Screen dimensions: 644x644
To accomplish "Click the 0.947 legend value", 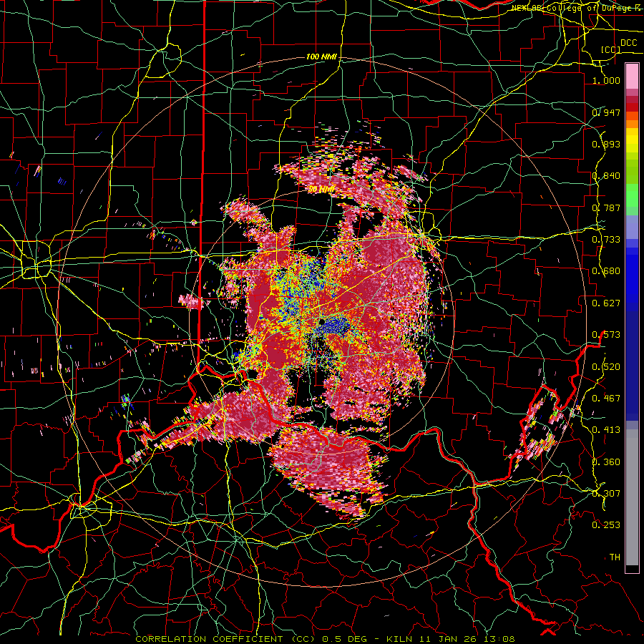I will [606, 112].
